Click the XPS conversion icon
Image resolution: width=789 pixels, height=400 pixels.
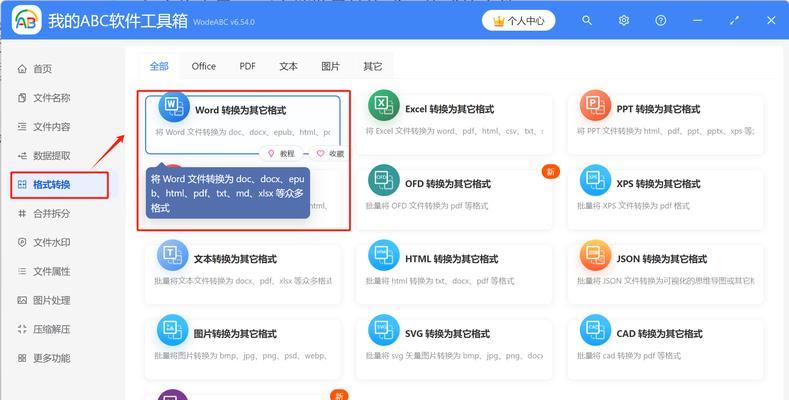(595, 180)
